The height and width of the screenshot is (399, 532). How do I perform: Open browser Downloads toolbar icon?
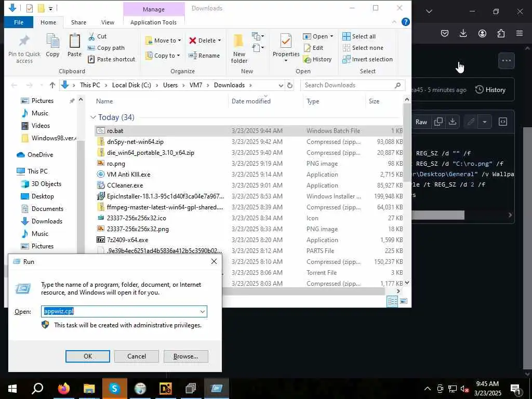click(463, 33)
